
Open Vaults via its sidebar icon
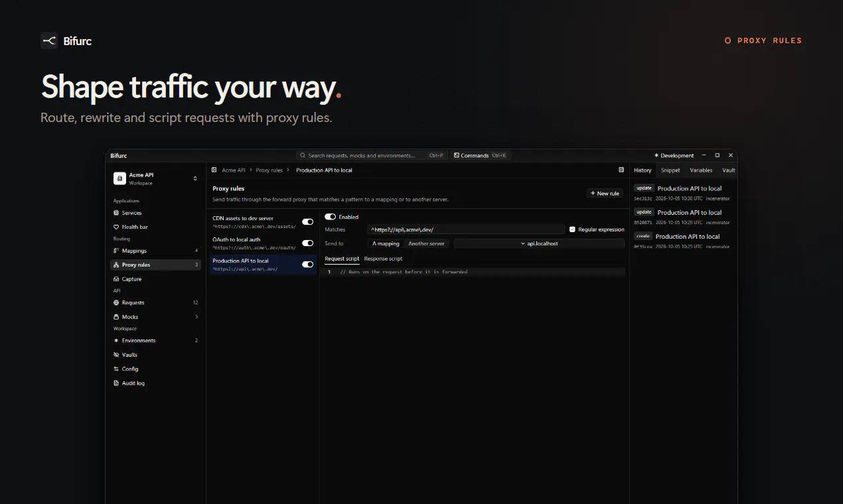click(x=116, y=355)
